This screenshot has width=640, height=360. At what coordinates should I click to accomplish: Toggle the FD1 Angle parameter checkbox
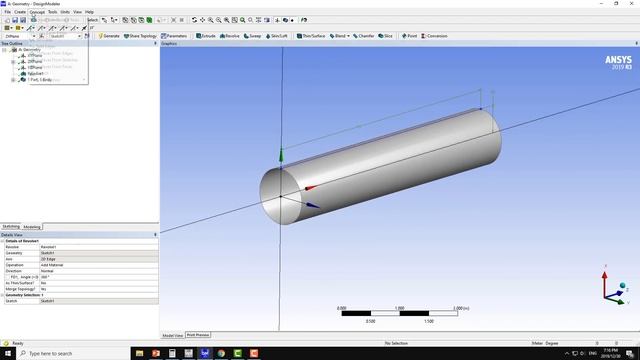click(8, 277)
